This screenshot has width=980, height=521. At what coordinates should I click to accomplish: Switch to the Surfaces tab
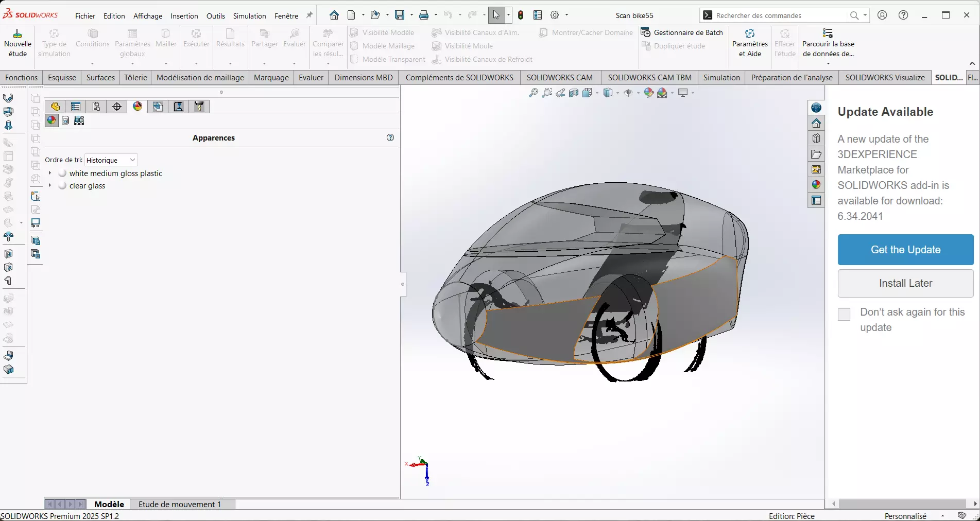tap(100, 78)
